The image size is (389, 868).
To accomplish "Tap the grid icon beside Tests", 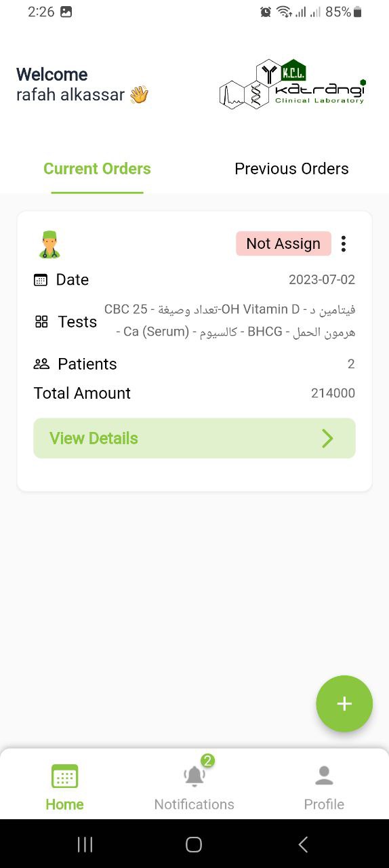I will 41,321.
